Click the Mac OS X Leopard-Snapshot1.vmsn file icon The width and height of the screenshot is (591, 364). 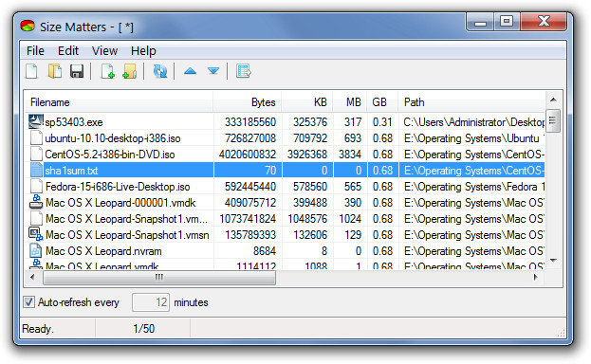pos(36,234)
